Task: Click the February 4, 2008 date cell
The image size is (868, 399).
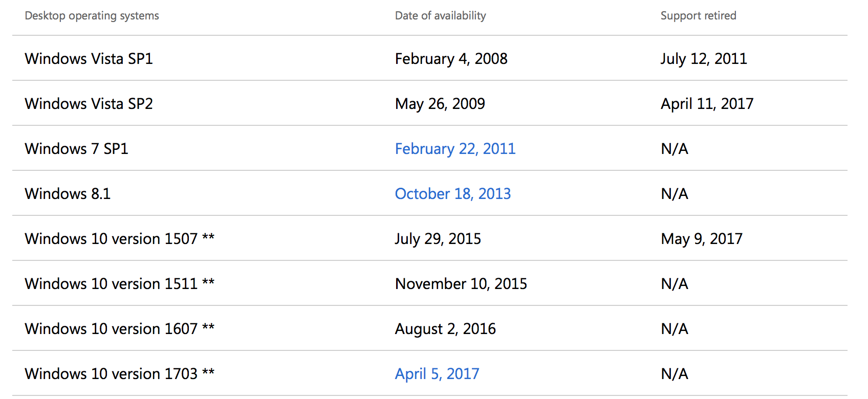Action: click(x=451, y=59)
